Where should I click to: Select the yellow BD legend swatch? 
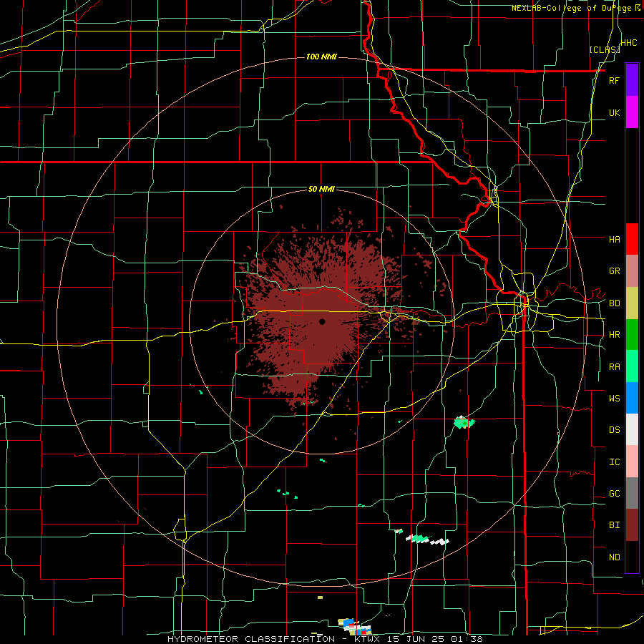pyautogui.click(x=632, y=303)
